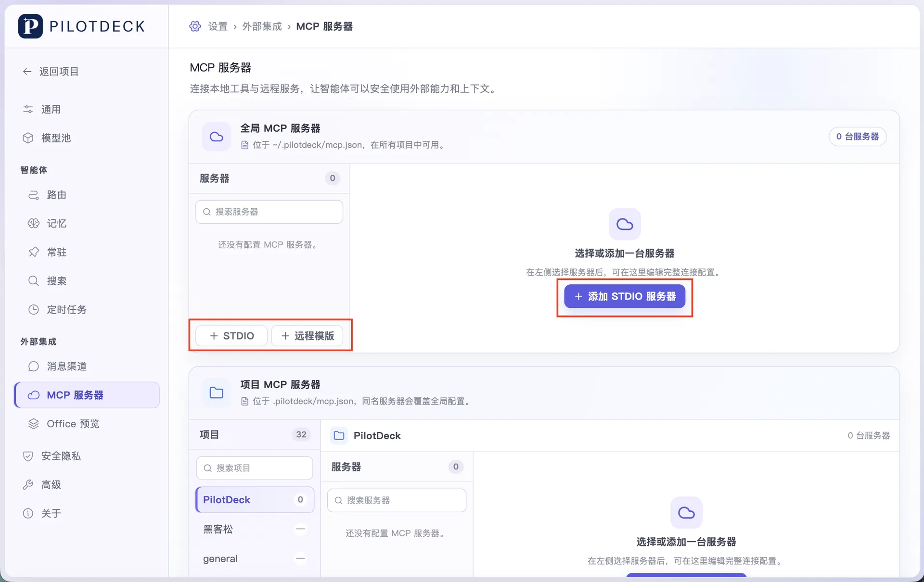Click the 常驻 pin icon
This screenshot has width=924, height=582.
click(34, 252)
